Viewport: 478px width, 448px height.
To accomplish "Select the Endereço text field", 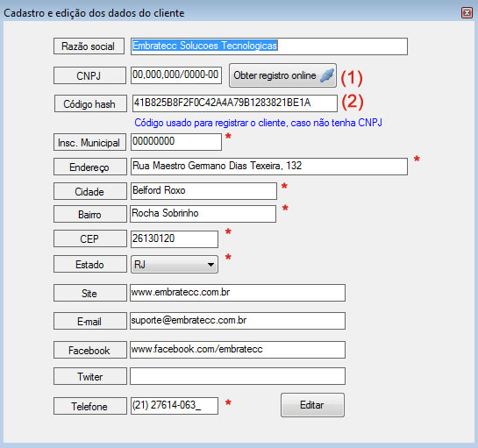I will click(269, 167).
